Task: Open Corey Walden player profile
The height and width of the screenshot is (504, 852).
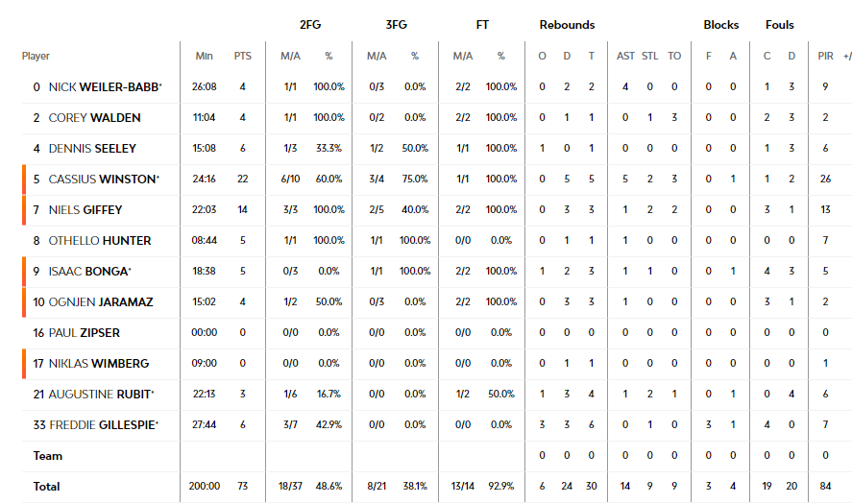Action: [94, 118]
